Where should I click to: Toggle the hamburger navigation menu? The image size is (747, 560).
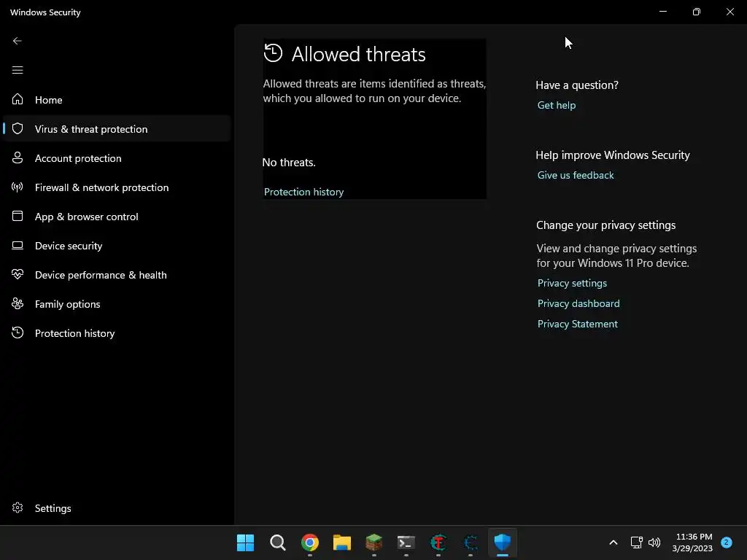(18, 70)
